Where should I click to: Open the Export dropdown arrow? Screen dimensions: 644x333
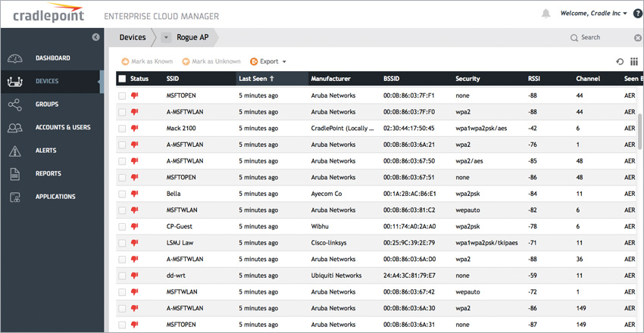pyautogui.click(x=284, y=62)
